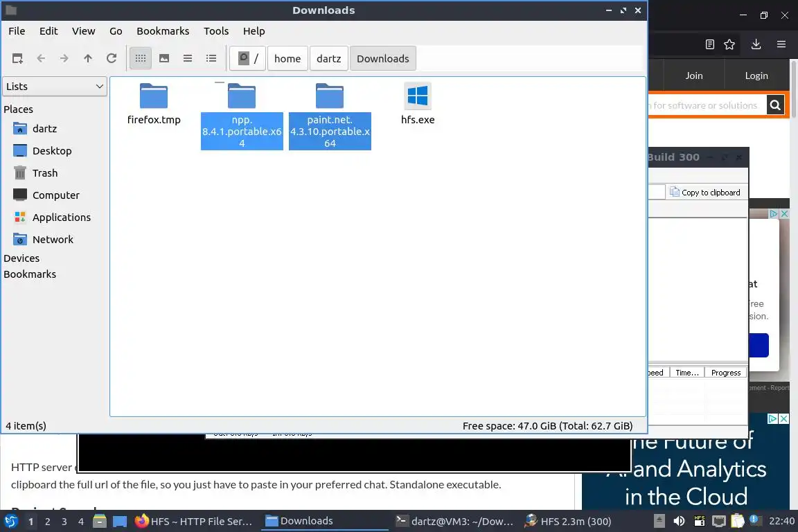Open the Firefox hamburger menu
The height and width of the screenshot is (532, 798).
click(781, 44)
